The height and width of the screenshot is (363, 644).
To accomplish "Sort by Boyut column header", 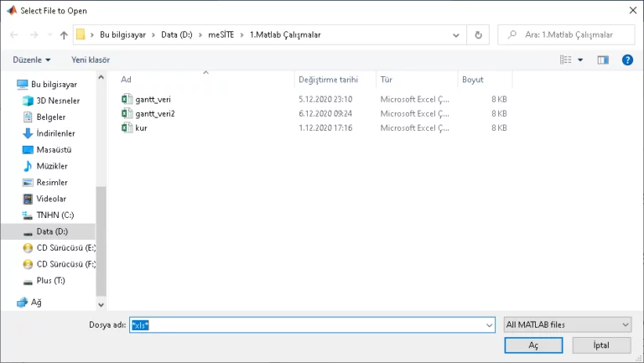I will pos(473,80).
